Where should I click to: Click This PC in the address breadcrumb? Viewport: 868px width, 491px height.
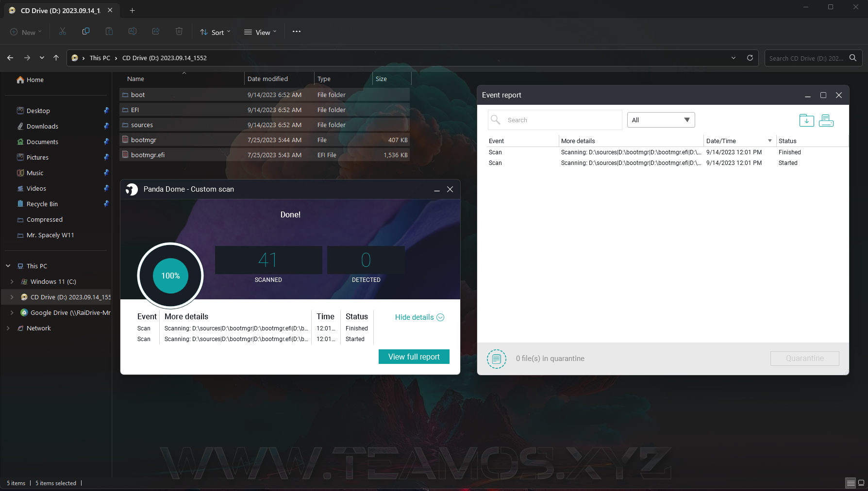pyautogui.click(x=100, y=58)
